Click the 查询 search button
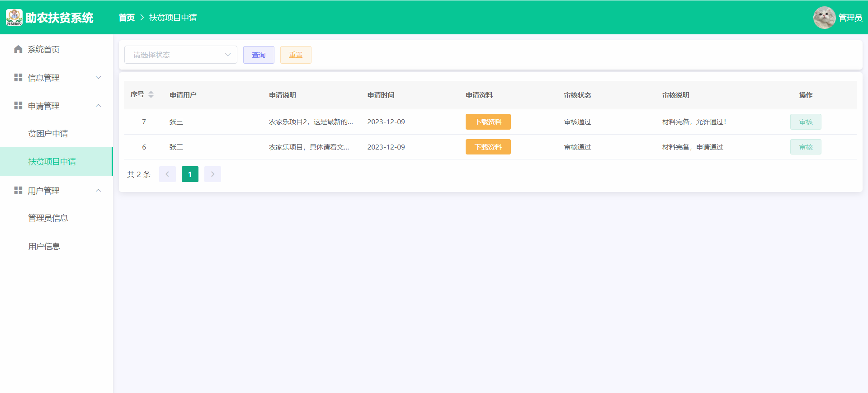 pos(259,55)
